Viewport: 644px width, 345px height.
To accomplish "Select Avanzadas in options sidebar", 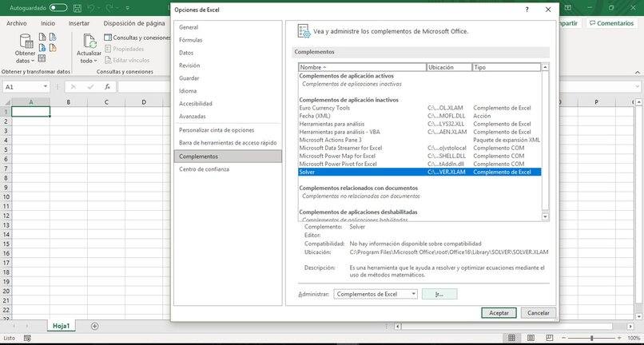I will [x=228, y=117].
